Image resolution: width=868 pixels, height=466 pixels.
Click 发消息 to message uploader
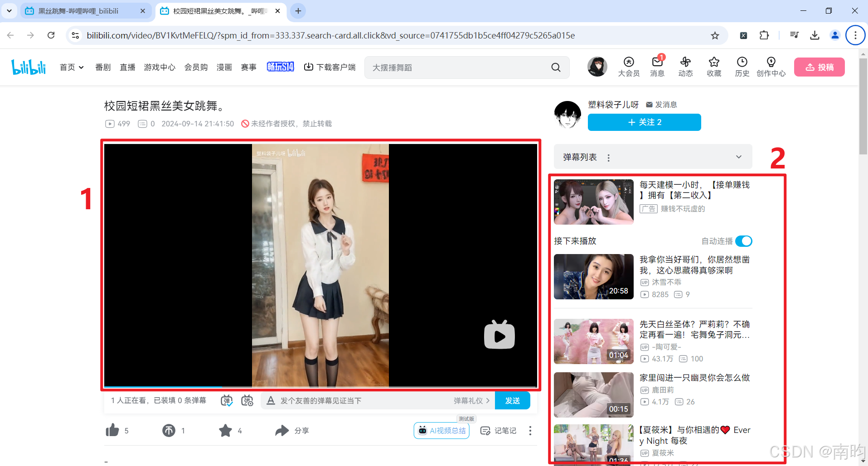(661, 105)
